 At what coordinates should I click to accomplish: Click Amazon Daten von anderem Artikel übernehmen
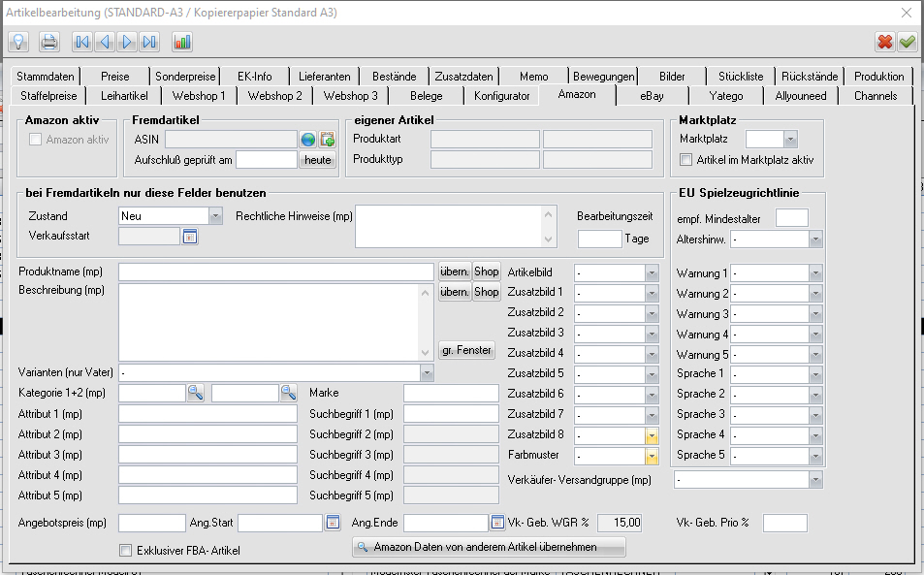tap(489, 548)
